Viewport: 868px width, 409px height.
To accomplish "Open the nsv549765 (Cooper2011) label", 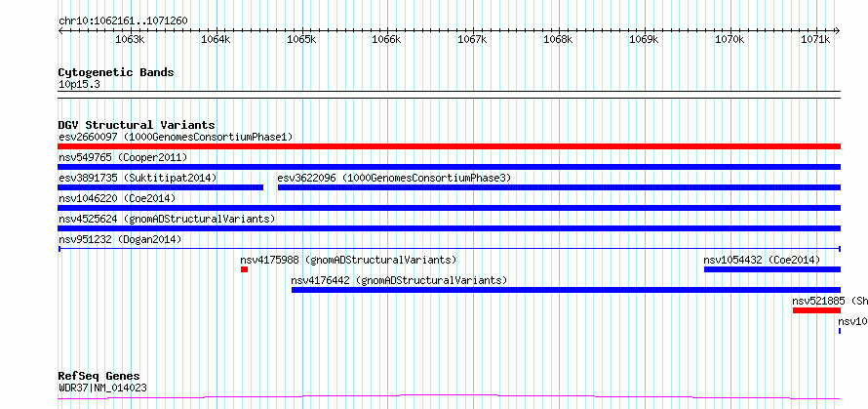I will (x=123, y=157).
